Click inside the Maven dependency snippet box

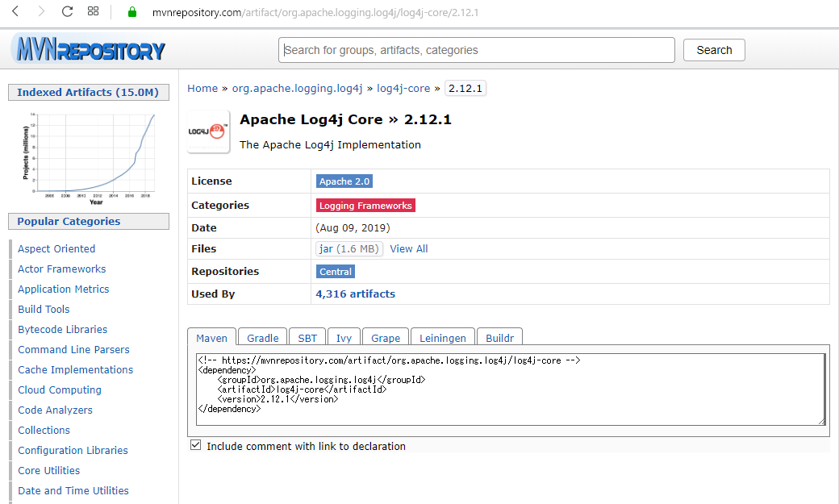tap(511, 389)
